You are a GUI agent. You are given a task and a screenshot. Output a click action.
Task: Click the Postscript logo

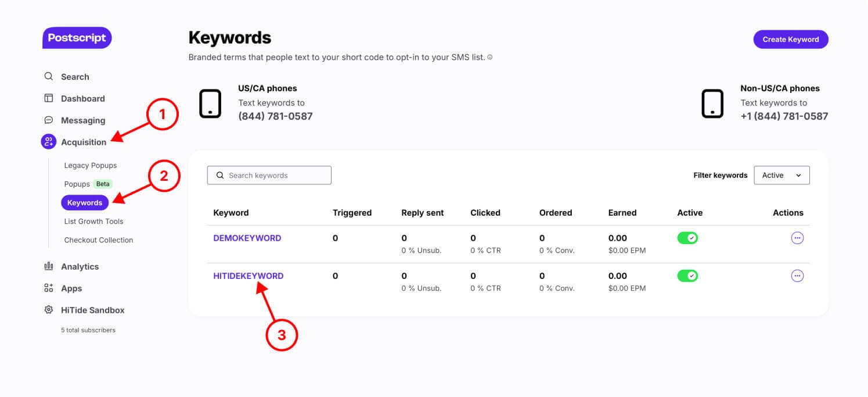coord(77,38)
